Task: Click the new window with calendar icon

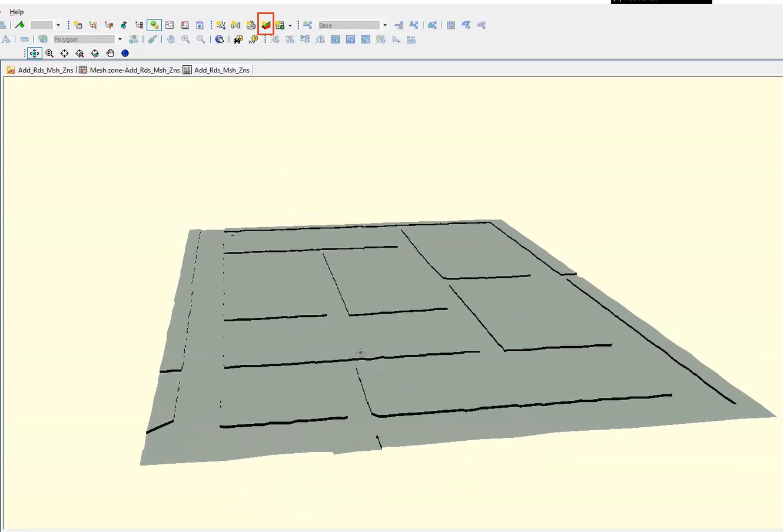Action: pos(78,25)
